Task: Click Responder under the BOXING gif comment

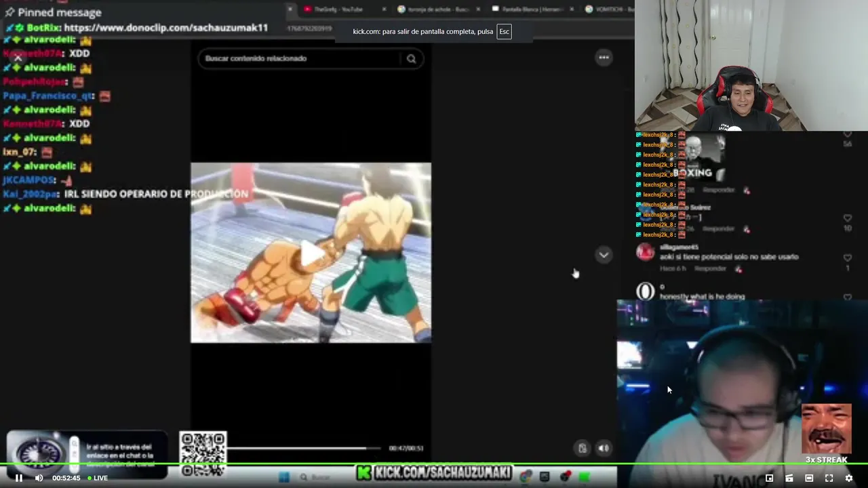Action: point(719,190)
